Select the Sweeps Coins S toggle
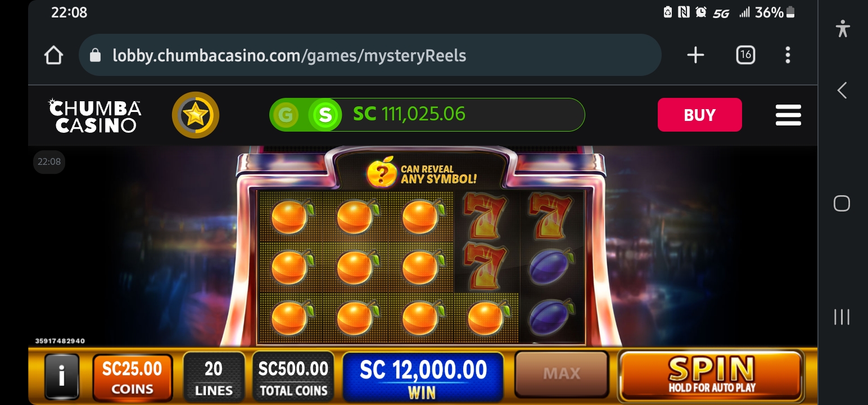Image resolution: width=868 pixels, height=405 pixels. [x=325, y=115]
